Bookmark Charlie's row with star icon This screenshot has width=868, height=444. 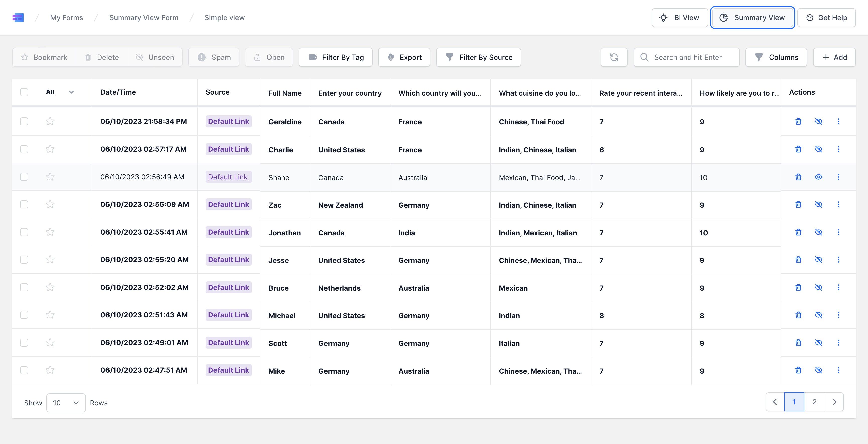point(50,149)
